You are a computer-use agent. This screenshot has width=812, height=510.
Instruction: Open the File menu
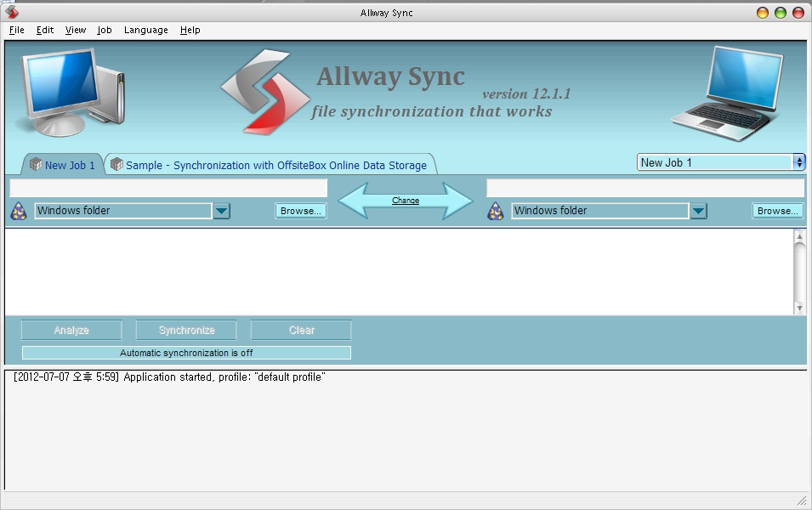click(16, 30)
